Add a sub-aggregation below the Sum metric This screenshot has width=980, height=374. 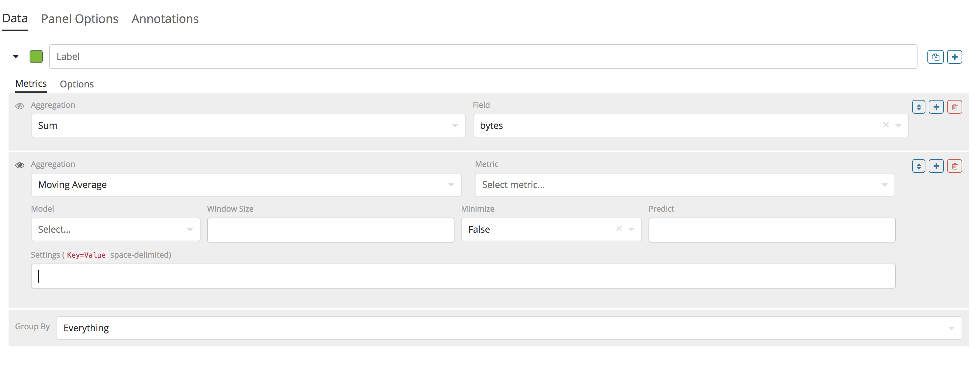coord(936,107)
